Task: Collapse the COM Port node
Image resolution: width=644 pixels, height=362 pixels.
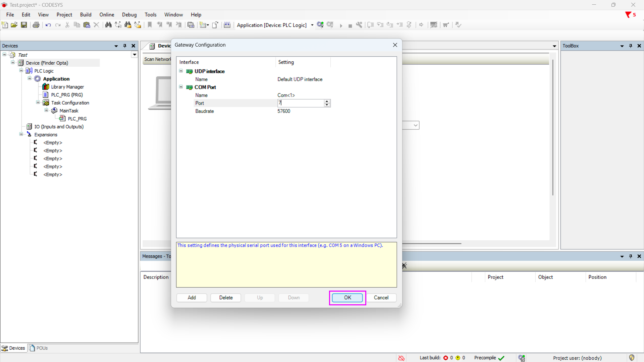Action: pyautogui.click(x=181, y=87)
